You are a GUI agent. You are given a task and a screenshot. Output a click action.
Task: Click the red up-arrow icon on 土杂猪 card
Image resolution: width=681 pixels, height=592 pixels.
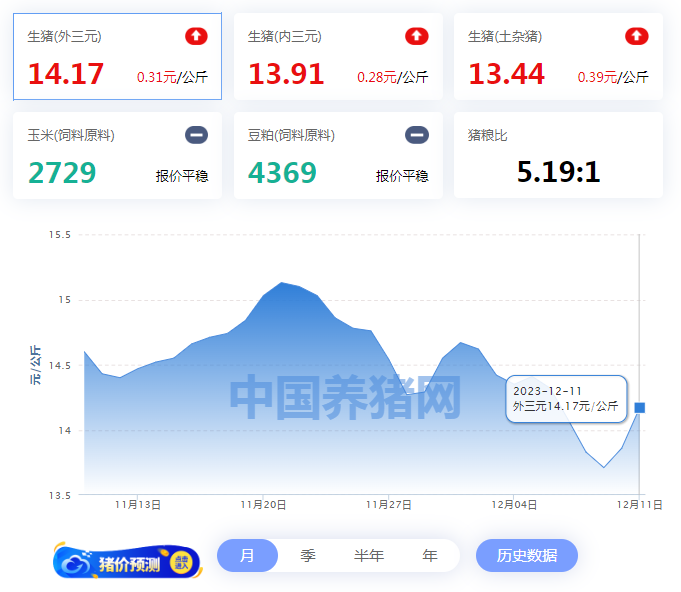tap(637, 36)
